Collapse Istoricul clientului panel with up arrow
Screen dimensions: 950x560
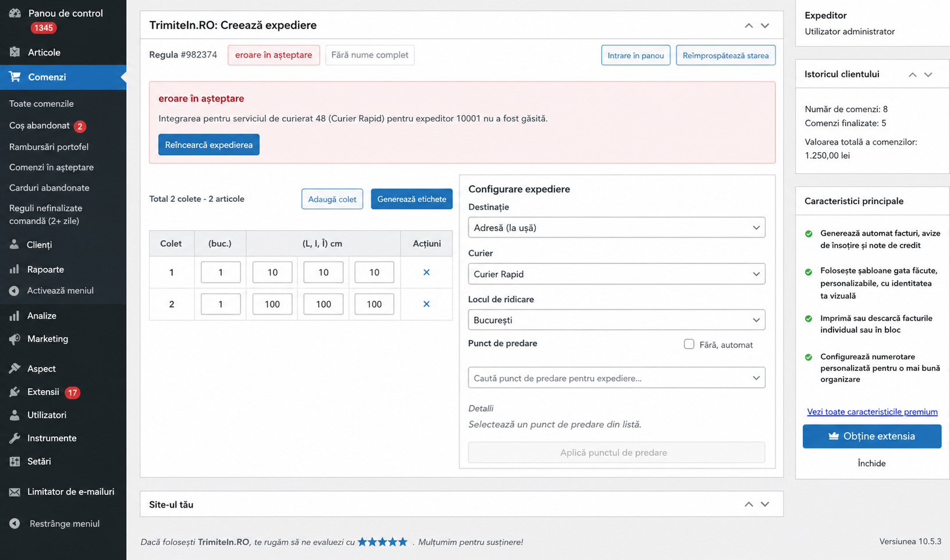(x=912, y=74)
